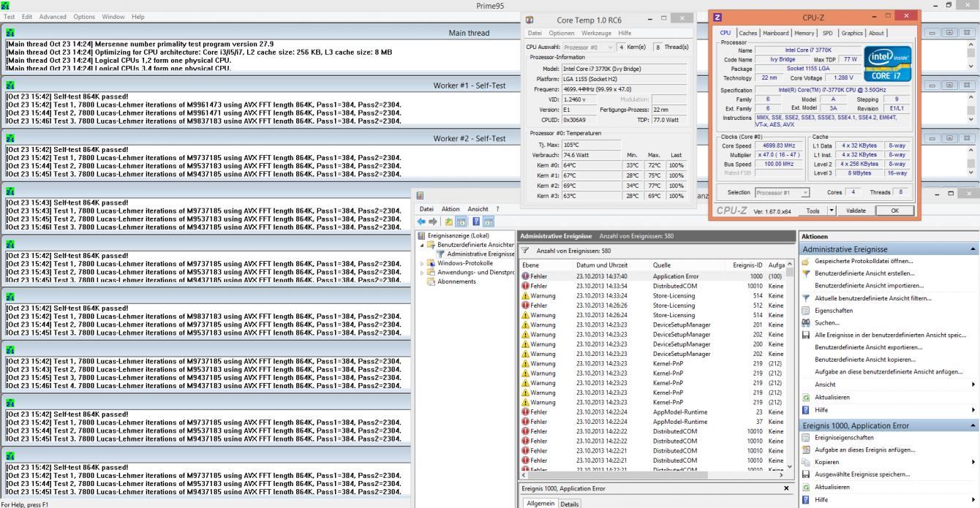Switch to the SPD tab in CPU-Z
This screenshot has height=508, width=980.
pos(827,33)
